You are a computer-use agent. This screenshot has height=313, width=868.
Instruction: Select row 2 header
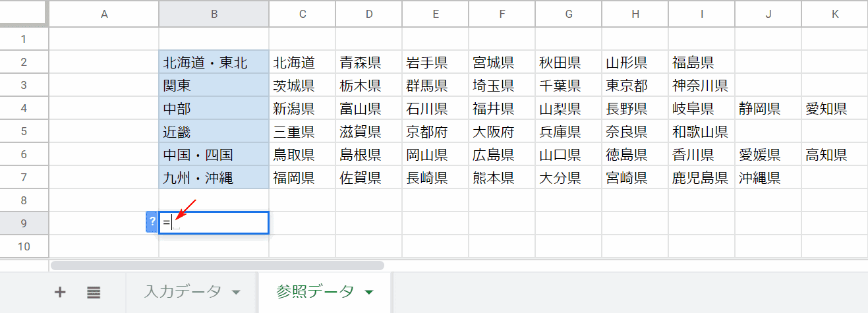click(x=24, y=62)
